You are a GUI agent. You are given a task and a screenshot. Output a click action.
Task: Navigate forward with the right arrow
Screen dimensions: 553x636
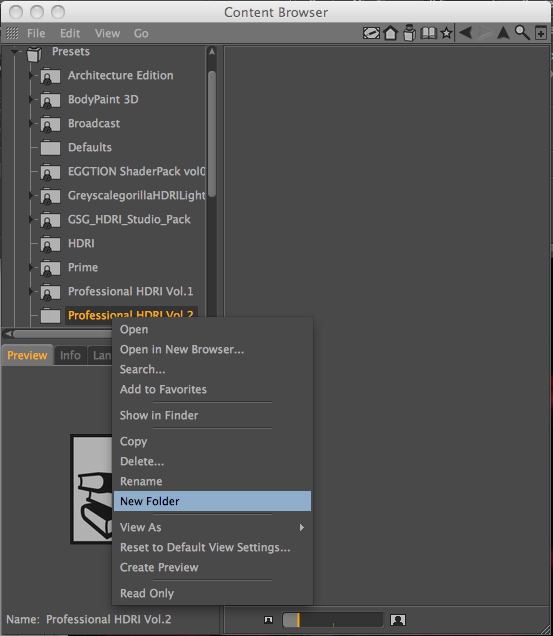[484, 32]
